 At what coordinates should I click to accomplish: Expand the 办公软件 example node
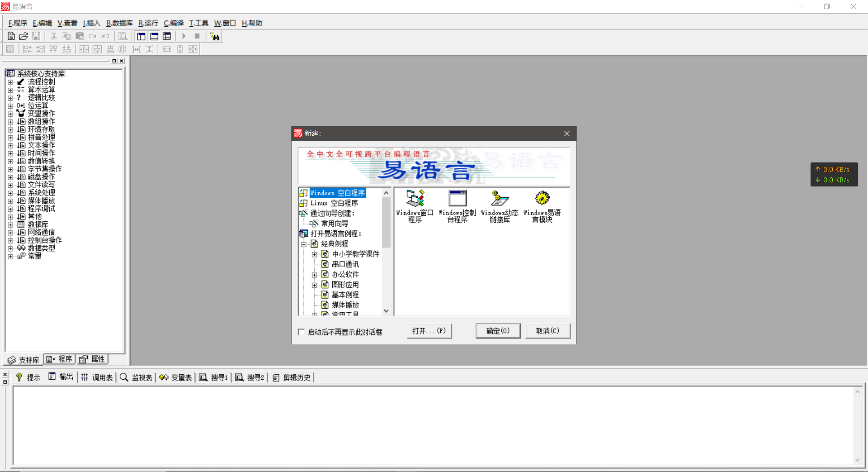pyautogui.click(x=315, y=275)
